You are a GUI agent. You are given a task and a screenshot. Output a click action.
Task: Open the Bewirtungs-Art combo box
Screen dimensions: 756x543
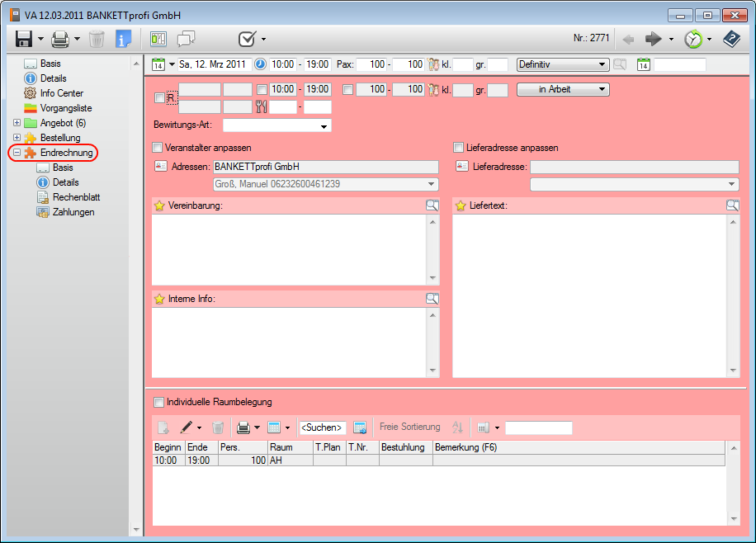(276, 126)
